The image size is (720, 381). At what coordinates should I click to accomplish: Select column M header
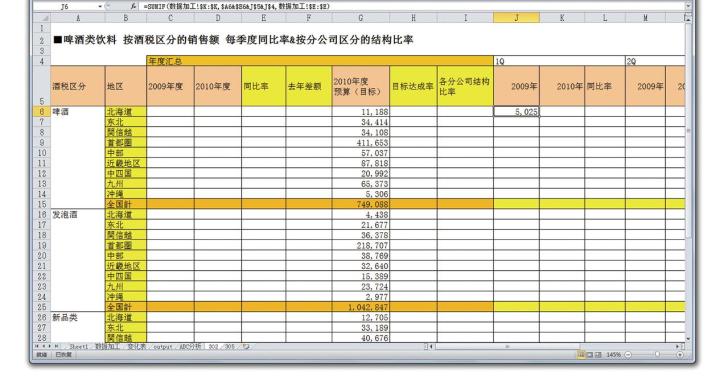[x=645, y=18]
